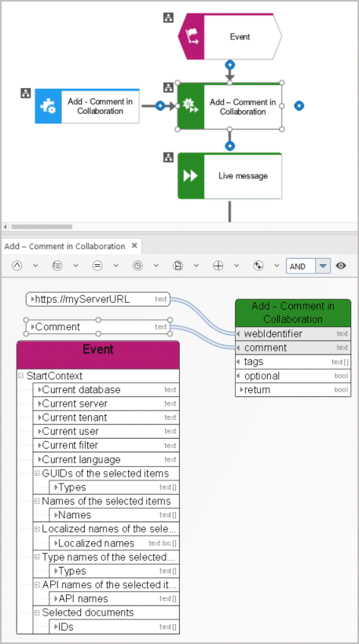Click green Add – Comment in Collaboration header in mapping panel
Viewport: 359px width, 644px height.
[293, 313]
